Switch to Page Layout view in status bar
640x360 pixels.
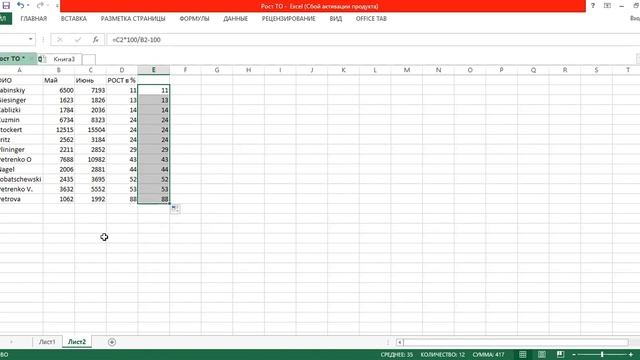tap(542, 355)
